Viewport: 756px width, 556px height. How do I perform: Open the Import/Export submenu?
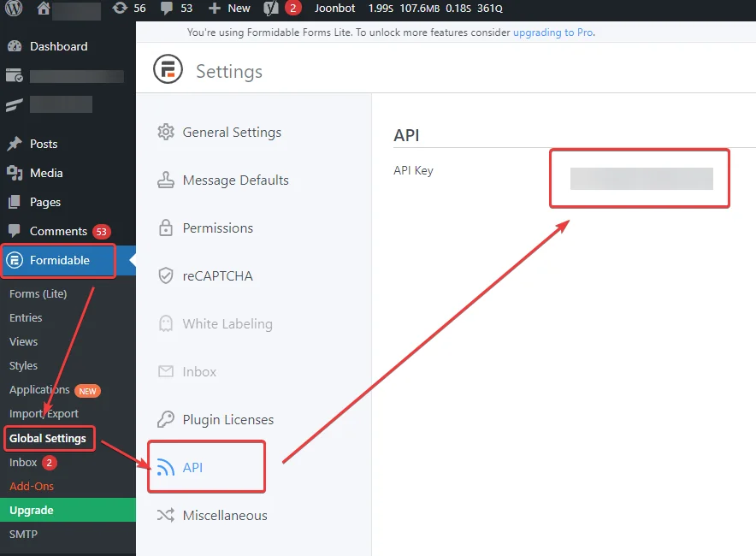point(44,413)
